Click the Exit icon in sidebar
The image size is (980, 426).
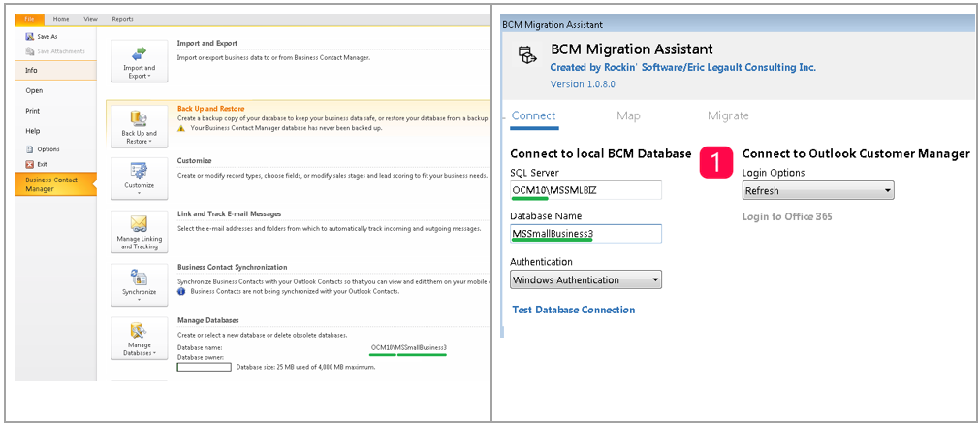pos(29,164)
